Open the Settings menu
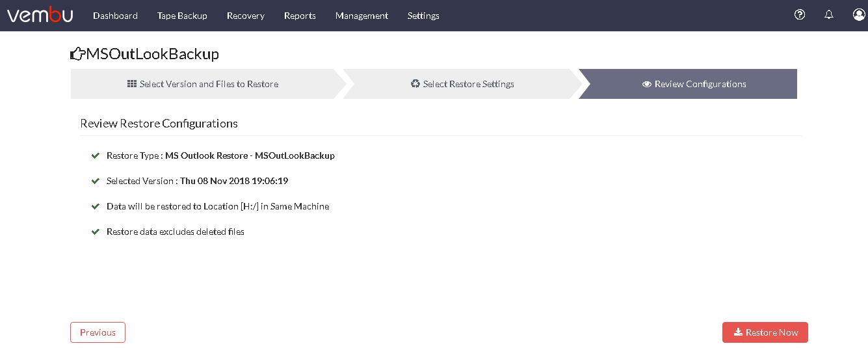This screenshot has width=868, height=348. point(423,16)
